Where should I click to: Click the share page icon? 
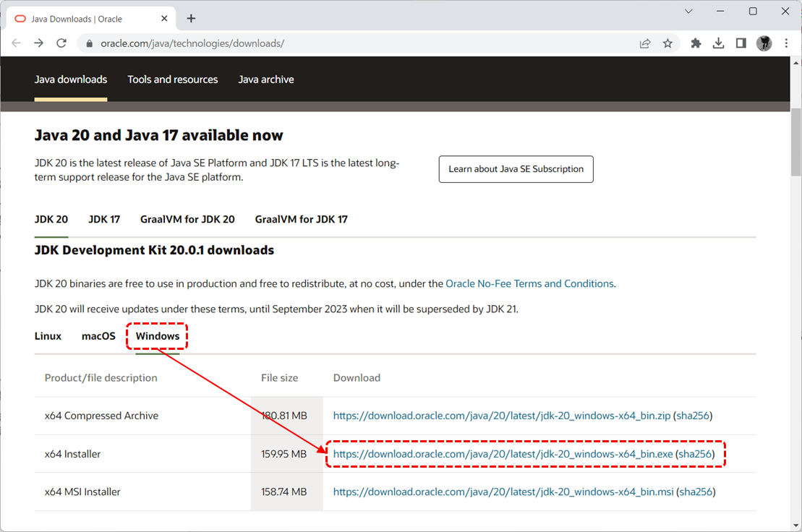[x=645, y=43]
